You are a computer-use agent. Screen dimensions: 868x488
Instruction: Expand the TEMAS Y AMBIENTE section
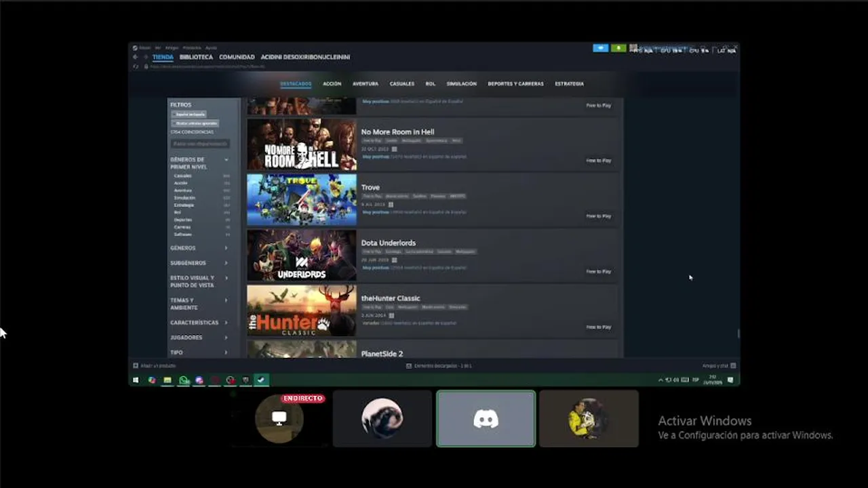[x=199, y=304]
